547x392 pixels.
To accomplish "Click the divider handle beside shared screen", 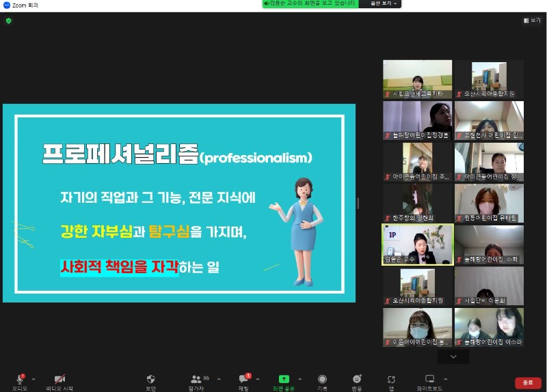I will (358, 203).
